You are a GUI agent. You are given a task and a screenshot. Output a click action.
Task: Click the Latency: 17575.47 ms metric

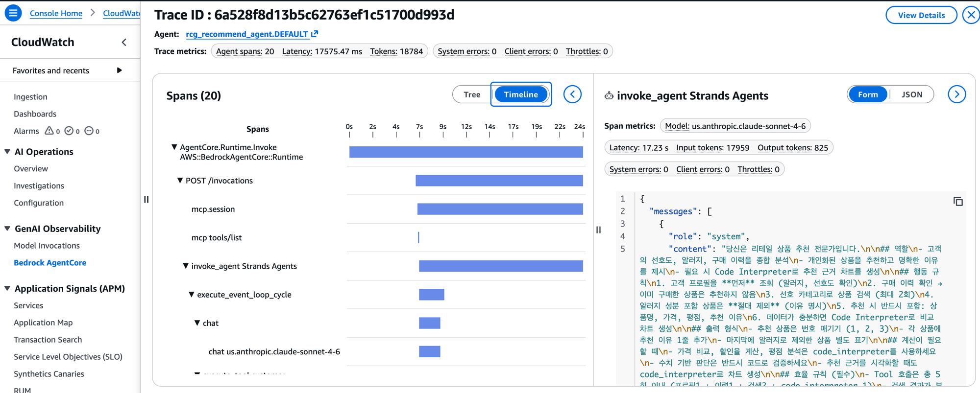pos(322,51)
